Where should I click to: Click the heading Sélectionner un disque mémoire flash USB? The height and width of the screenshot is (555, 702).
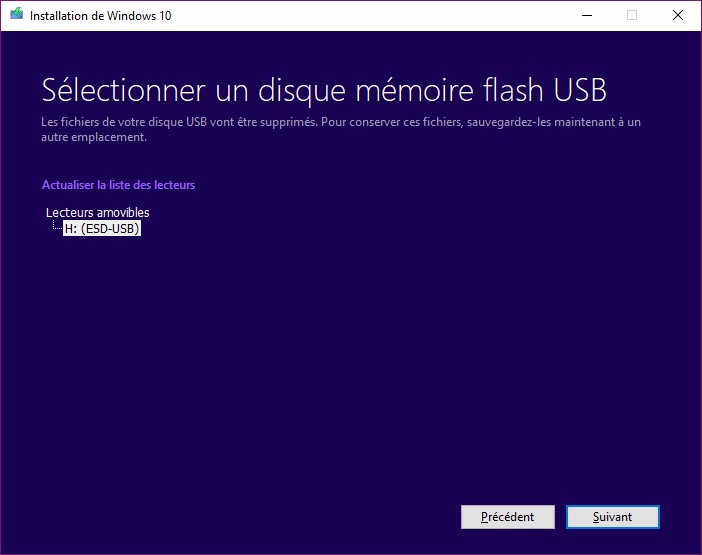pos(324,90)
